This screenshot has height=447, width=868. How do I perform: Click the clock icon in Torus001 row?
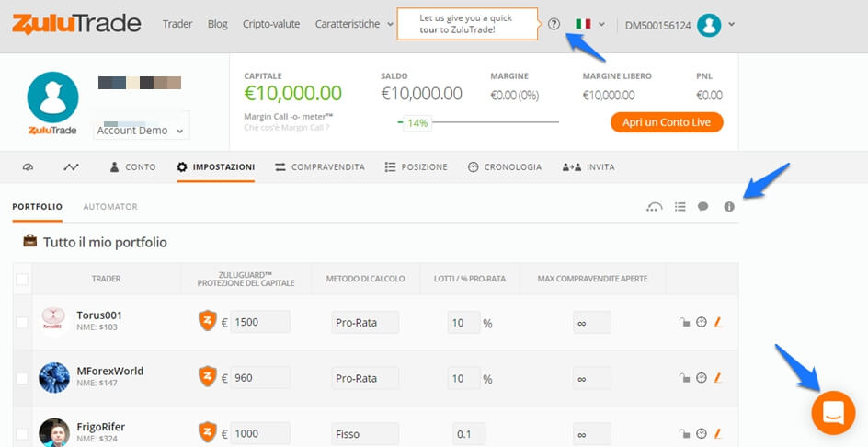pyautogui.click(x=702, y=322)
